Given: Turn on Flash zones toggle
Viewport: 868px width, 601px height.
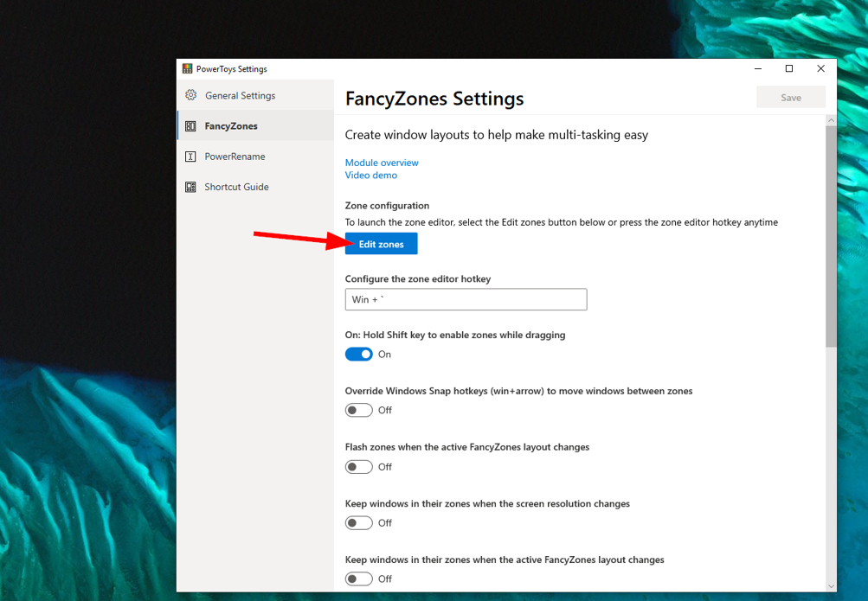Looking at the screenshot, I should (359, 467).
